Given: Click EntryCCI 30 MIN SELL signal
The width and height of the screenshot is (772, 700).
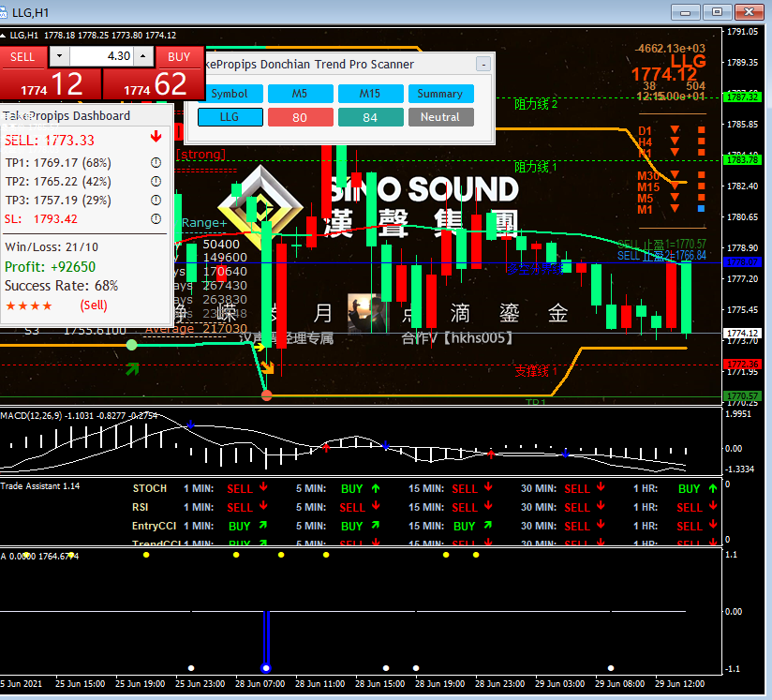Looking at the screenshot, I should point(577,527).
